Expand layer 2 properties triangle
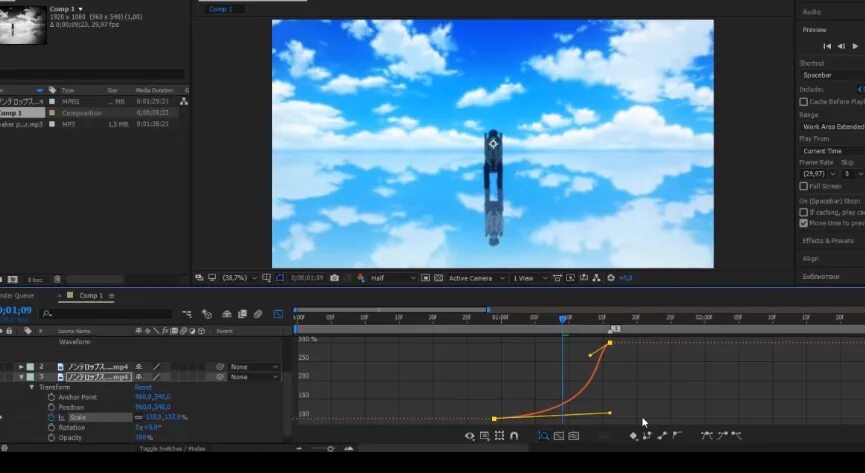865x473 pixels. coord(22,367)
